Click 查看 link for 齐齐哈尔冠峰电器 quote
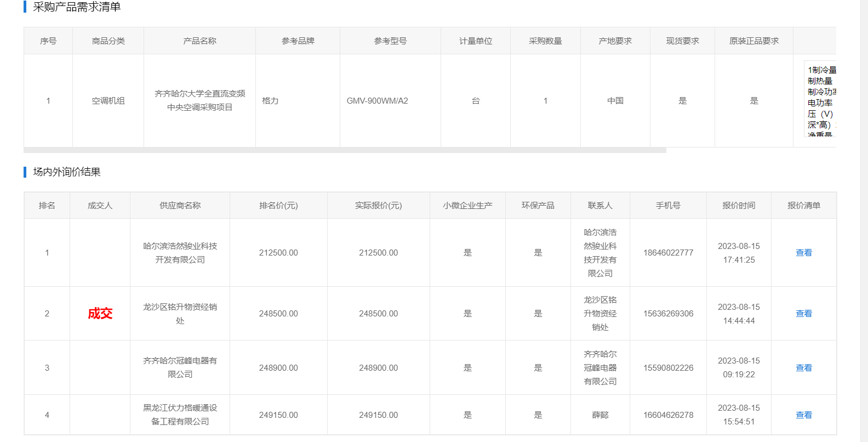868x442 pixels. coord(803,368)
